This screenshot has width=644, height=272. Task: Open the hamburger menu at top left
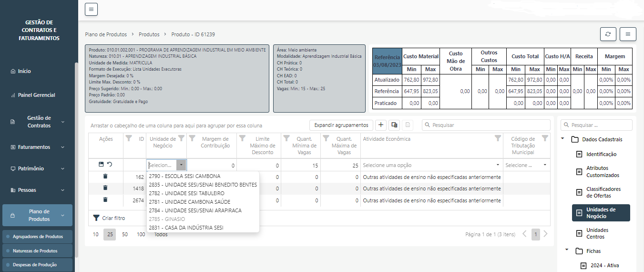pyautogui.click(x=91, y=9)
